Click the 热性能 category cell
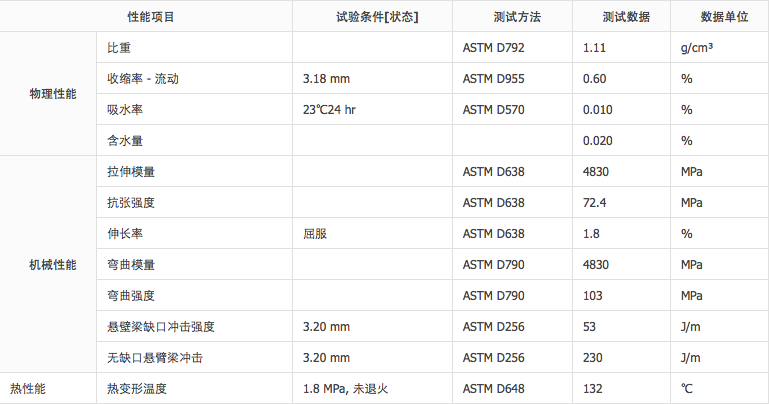The width and height of the screenshot is (769, 404). (28, 387)
